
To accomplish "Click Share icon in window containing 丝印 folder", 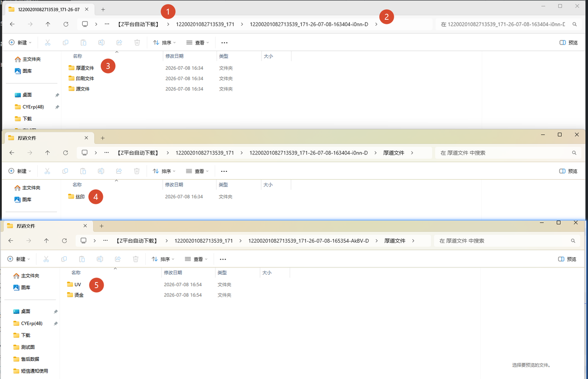I will coord(119,171).
